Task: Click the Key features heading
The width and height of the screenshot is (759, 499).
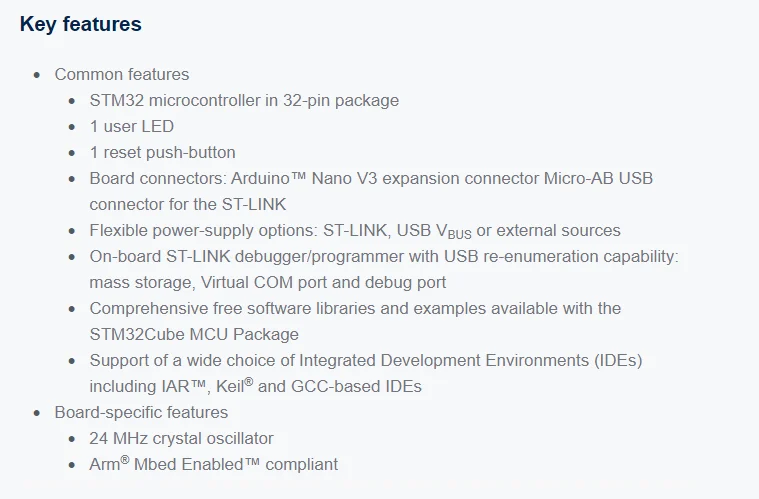Action: click(x=80, y=24)
